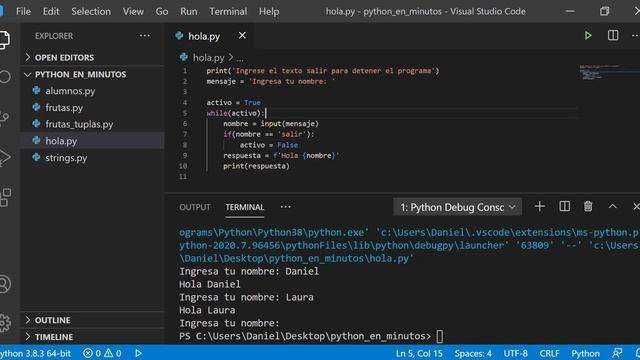640x360 pixels.
Task: Switch to the TERMINAL panel tab
Action: 244,207
